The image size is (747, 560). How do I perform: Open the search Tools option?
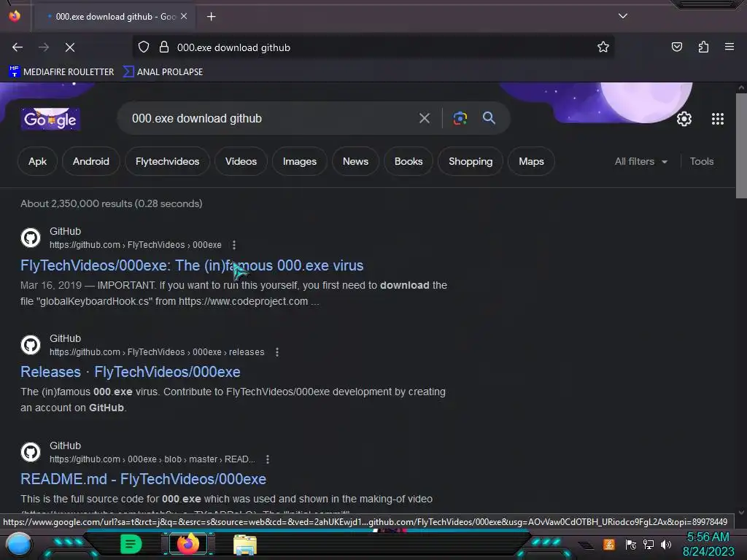[701, 161]
